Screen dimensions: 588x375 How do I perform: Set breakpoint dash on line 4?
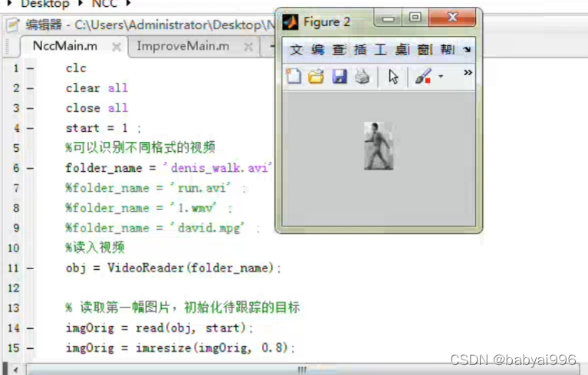click(x=31, y=128)
